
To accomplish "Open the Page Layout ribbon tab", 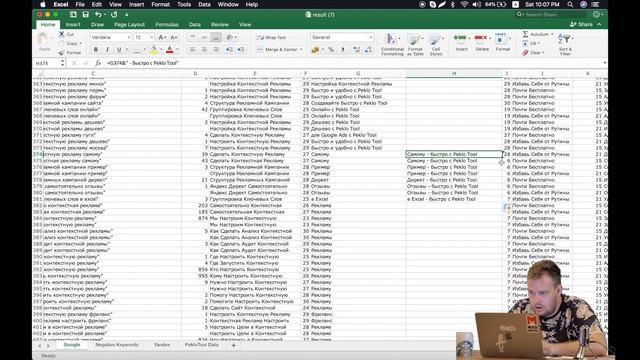I will (129, 24).
